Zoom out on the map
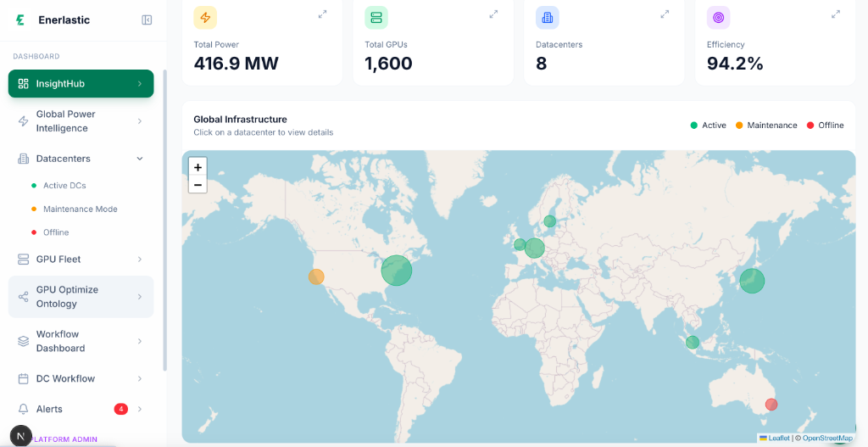 click(x=198, y=184)
